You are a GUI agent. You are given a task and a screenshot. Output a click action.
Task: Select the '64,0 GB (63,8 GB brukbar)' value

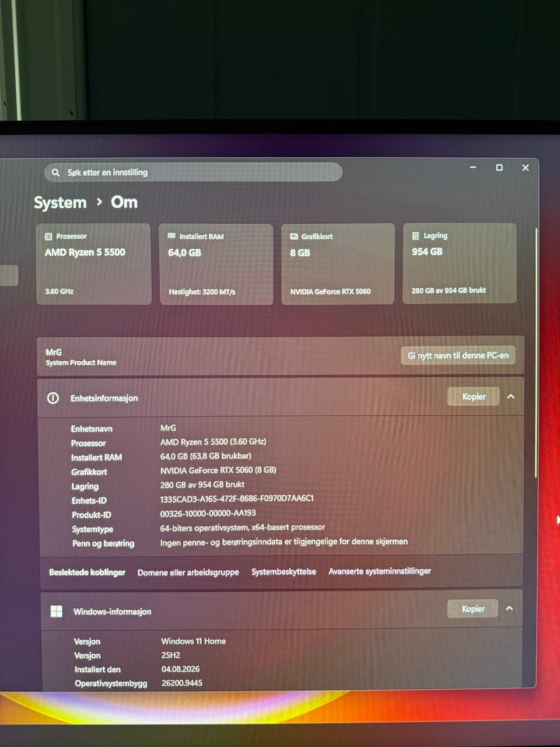(x=206, y=456)
